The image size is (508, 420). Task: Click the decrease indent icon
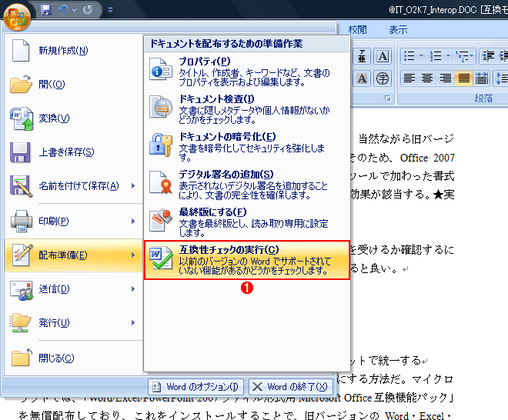488,55
